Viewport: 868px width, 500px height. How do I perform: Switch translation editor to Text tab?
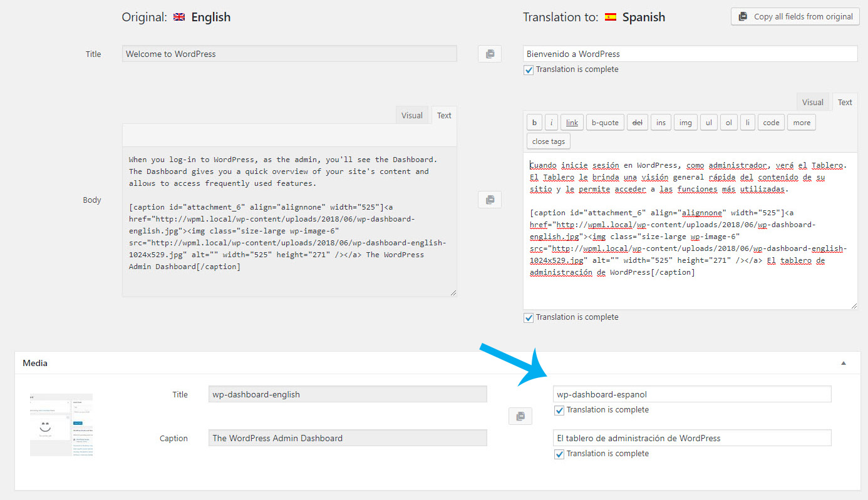[x=845, y=102]
